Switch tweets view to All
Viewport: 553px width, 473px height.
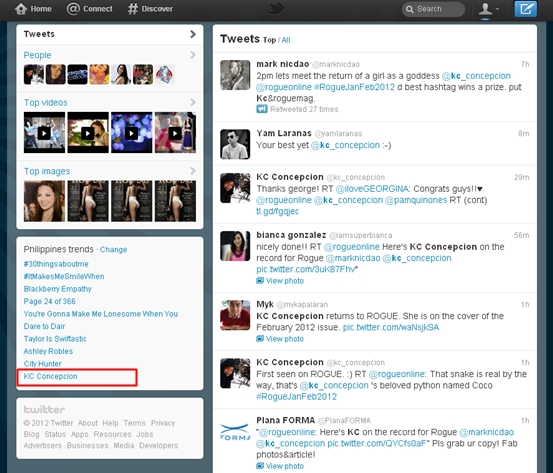coord(286,40)
